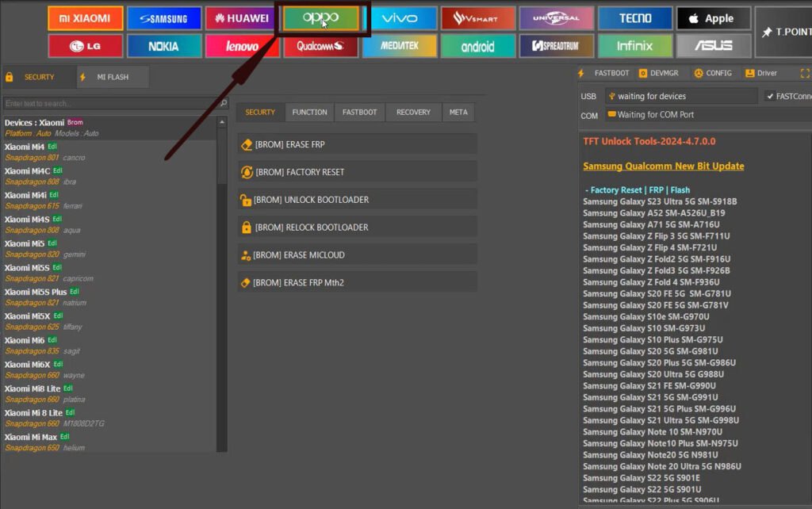812x509 pixels.
Task: Select the Tecno brand button
Action: point(635,19)
